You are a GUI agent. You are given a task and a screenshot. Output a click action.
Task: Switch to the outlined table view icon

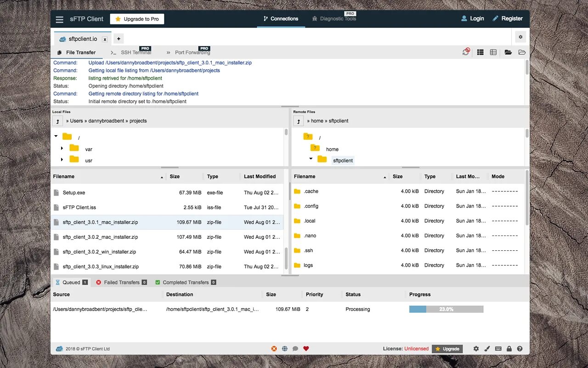pyautogui.click(x=493, y=52)
